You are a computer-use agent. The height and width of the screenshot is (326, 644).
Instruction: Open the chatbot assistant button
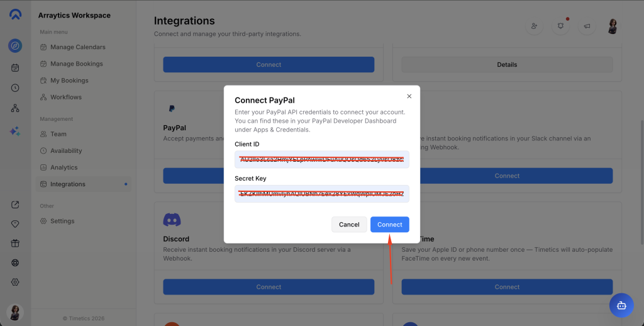tap(621, 305)
